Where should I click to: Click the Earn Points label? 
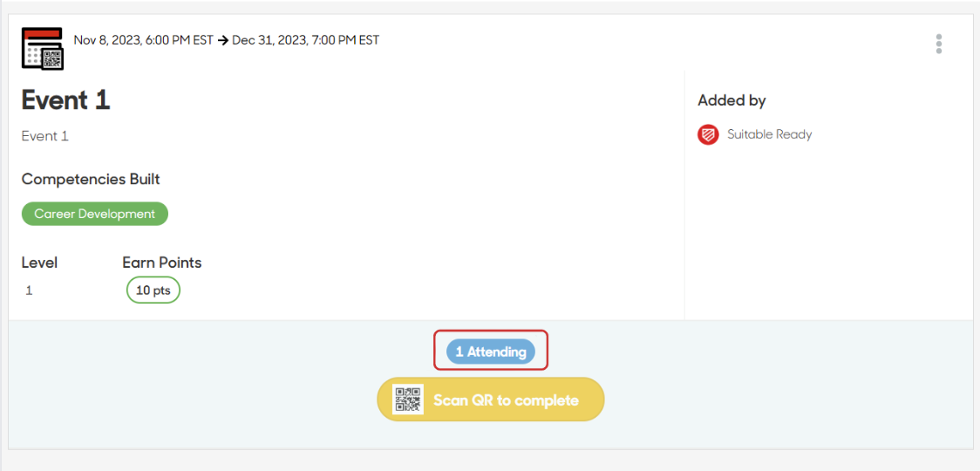click(x=162, y=263)
